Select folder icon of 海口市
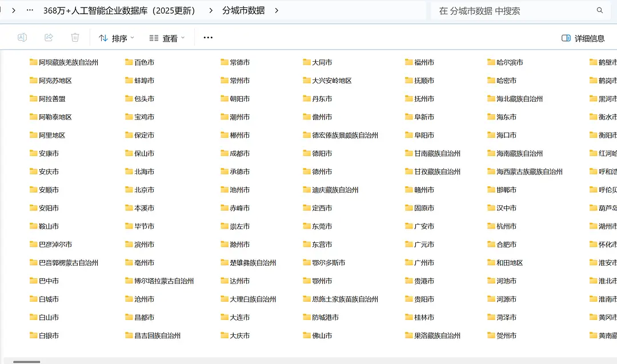617x364 pixels. tap(491, 135)
